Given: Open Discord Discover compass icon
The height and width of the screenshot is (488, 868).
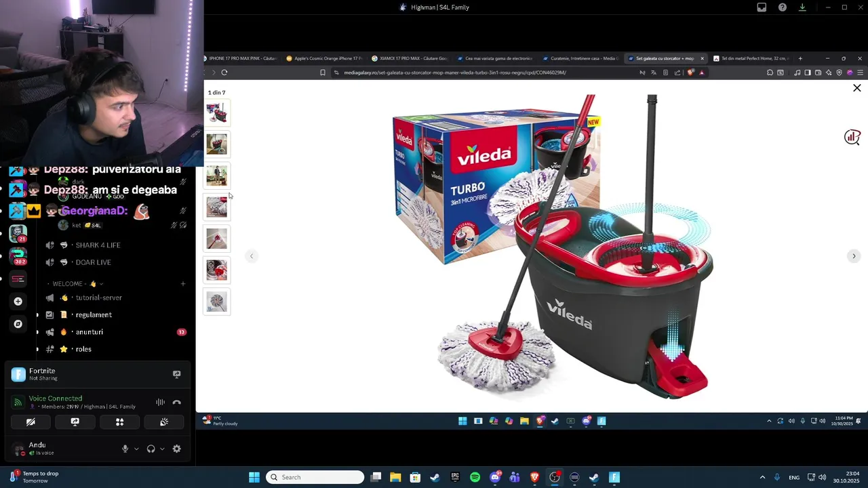Looking at the screenshot, I should pyautogui.click(x=18, y=324).
